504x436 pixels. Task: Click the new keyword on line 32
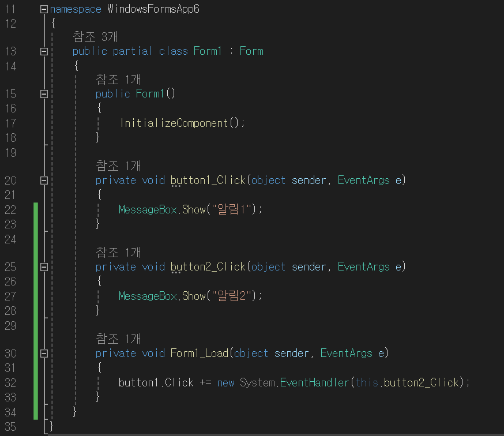225,382
